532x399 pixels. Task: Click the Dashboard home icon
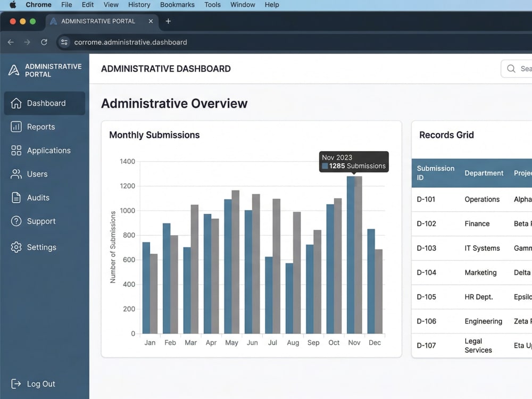click(16, 103)
